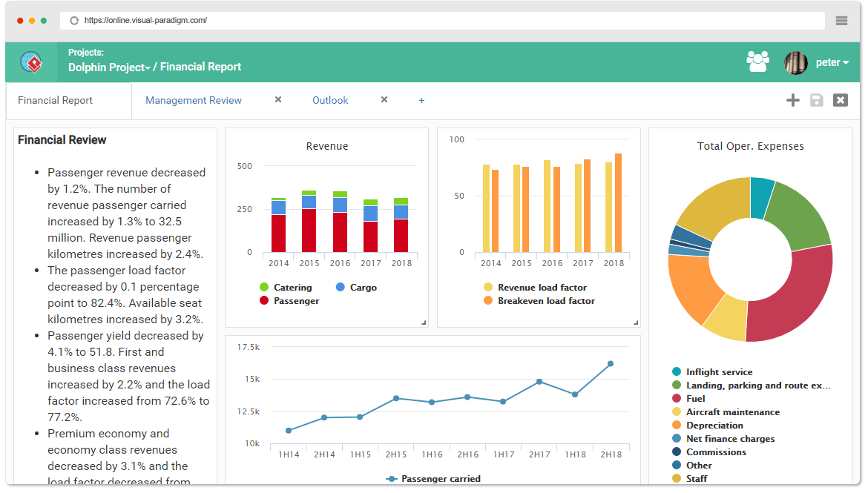
Task: Expand the Dolphin Project dropdown
Action: [x=109, y=67]
